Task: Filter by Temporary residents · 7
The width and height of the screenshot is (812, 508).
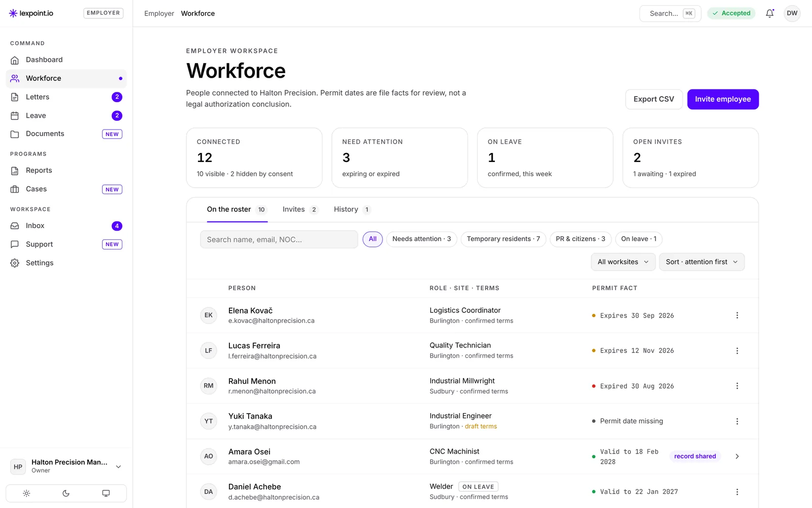Action: [x=503, y=239]
